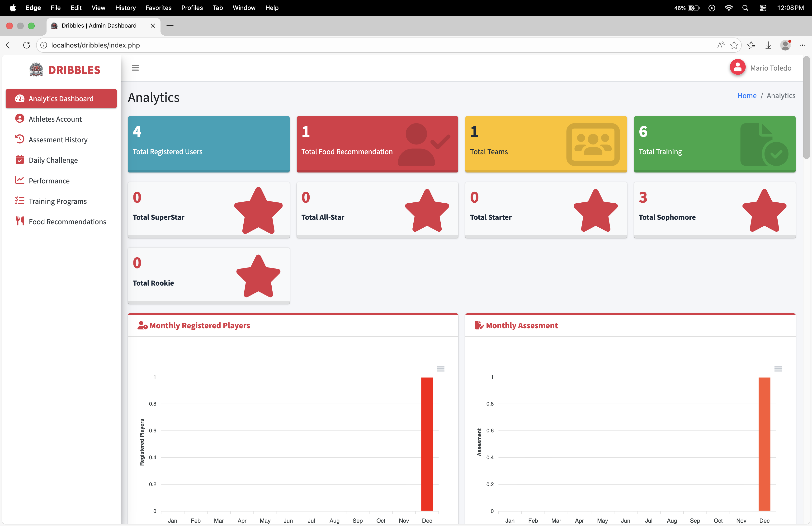Screen dimensions: 812x526
Task: Click the December bar in Registered Players chart
Action: pos(427,444)
